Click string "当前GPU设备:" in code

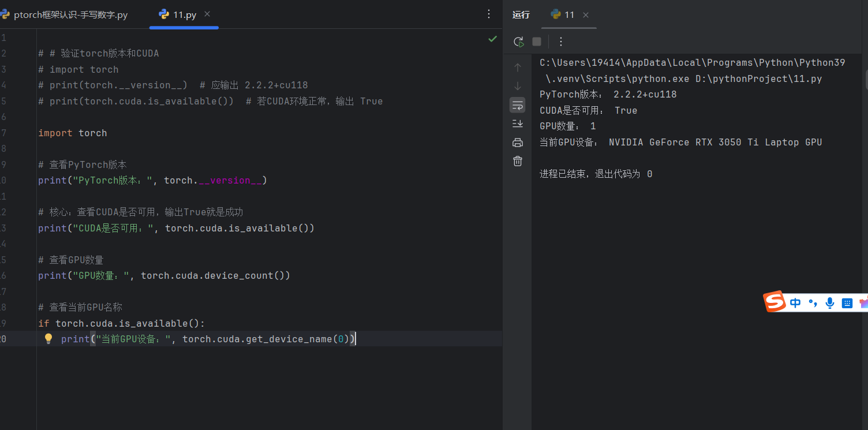[133, 339]
